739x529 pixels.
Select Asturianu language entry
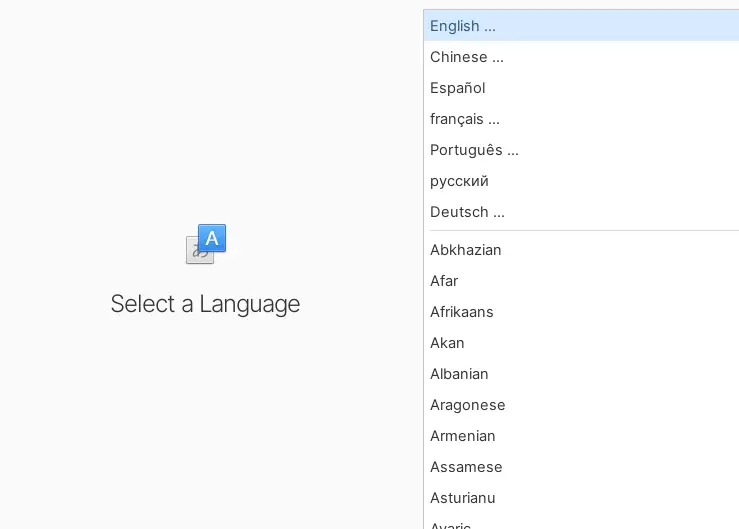pyautogui.click(x=581, y=499)
